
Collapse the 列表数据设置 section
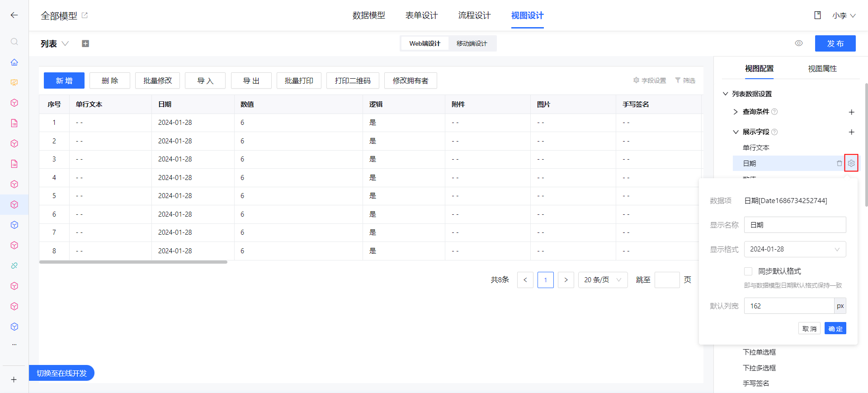[x=726, y=94]
